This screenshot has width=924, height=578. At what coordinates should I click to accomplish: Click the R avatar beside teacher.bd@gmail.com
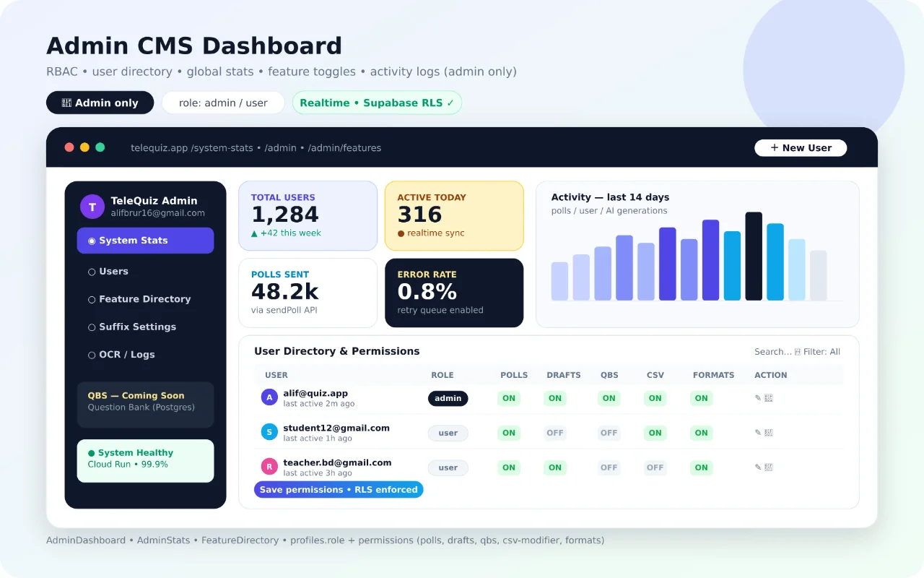(x=269, y=467)
